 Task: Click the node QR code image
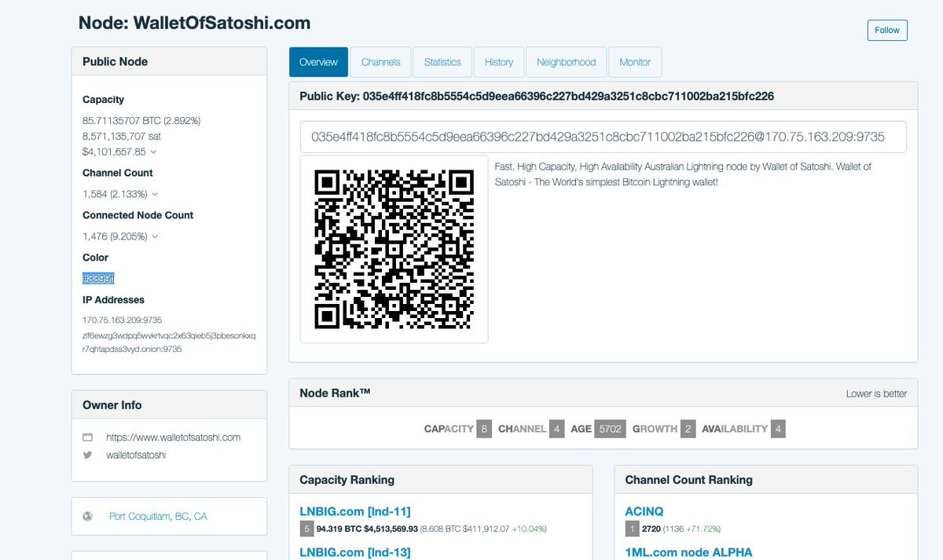pyautogui.click(x=394, y=249)
